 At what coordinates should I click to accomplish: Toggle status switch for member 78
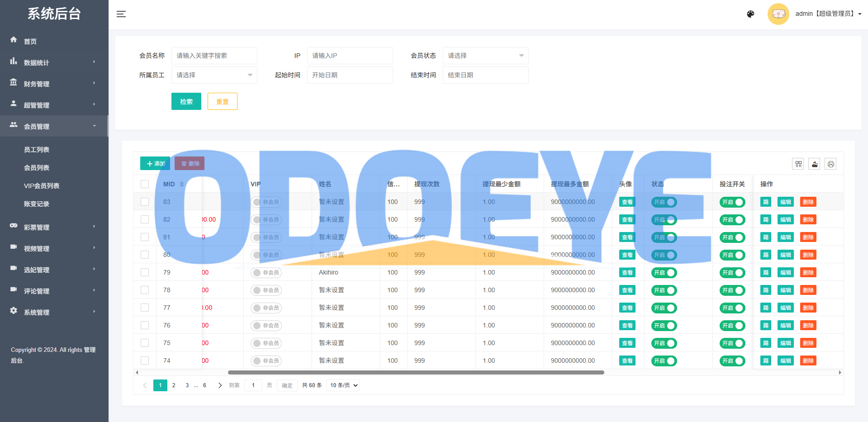664,290
